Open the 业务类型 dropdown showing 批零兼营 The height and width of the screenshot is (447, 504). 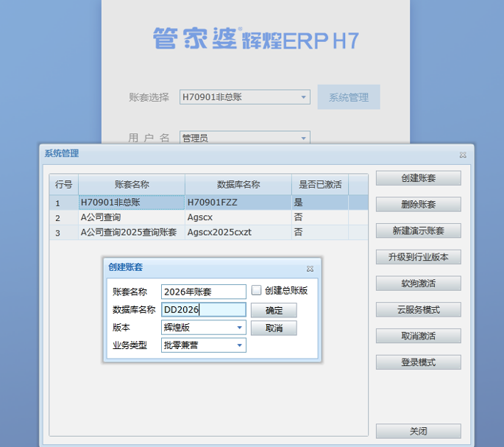[x=240, y=345]
